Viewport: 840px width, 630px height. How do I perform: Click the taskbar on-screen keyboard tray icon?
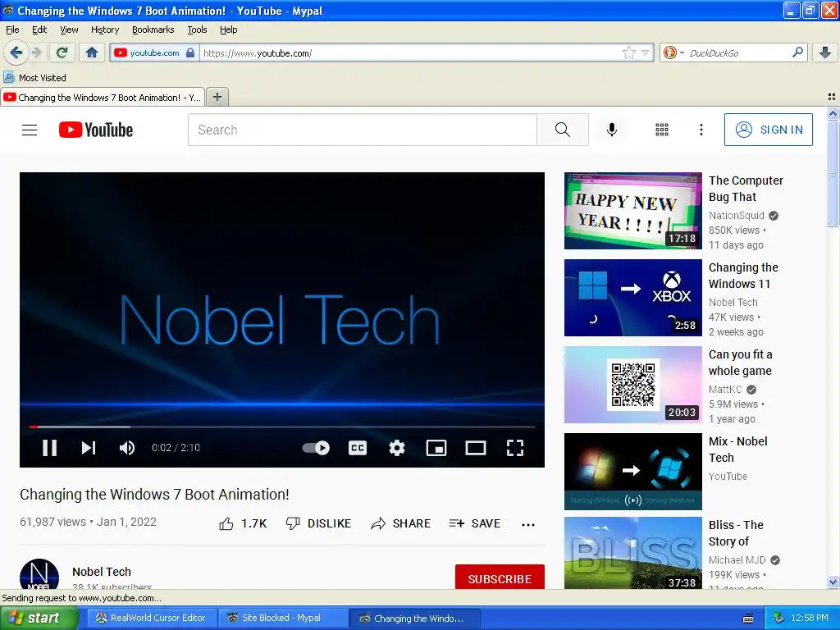pos(748,619)
